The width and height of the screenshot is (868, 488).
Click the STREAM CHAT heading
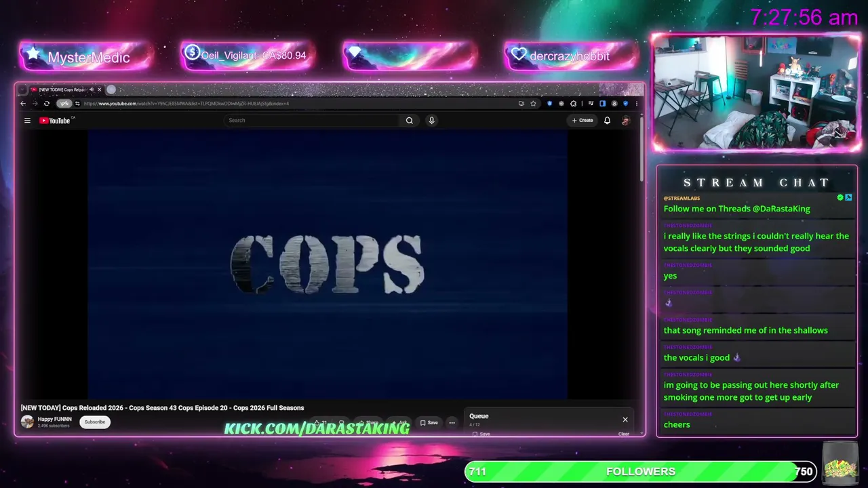point(757,183)
